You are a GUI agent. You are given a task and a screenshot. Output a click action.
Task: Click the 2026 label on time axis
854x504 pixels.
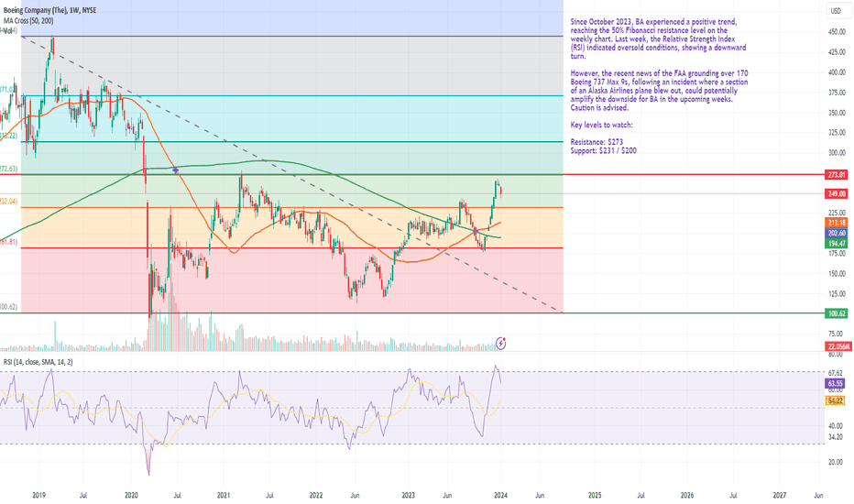[x=687, y=495]
